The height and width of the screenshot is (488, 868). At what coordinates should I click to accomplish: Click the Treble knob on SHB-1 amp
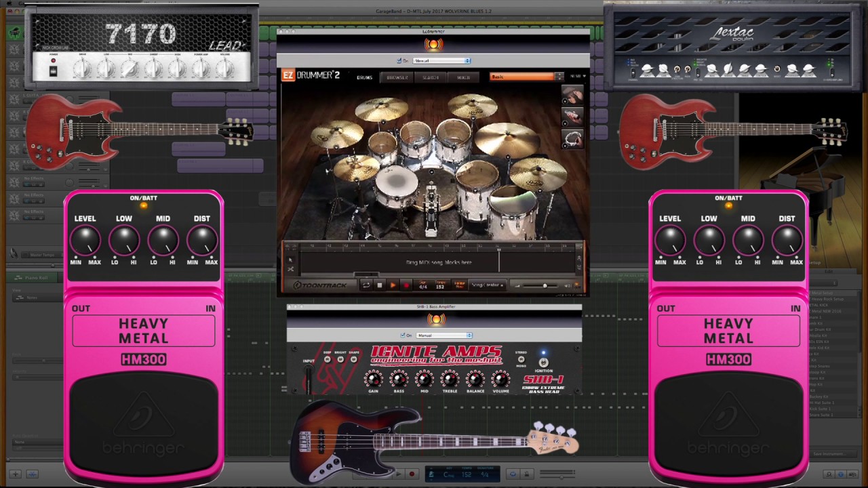pos(450,379)
